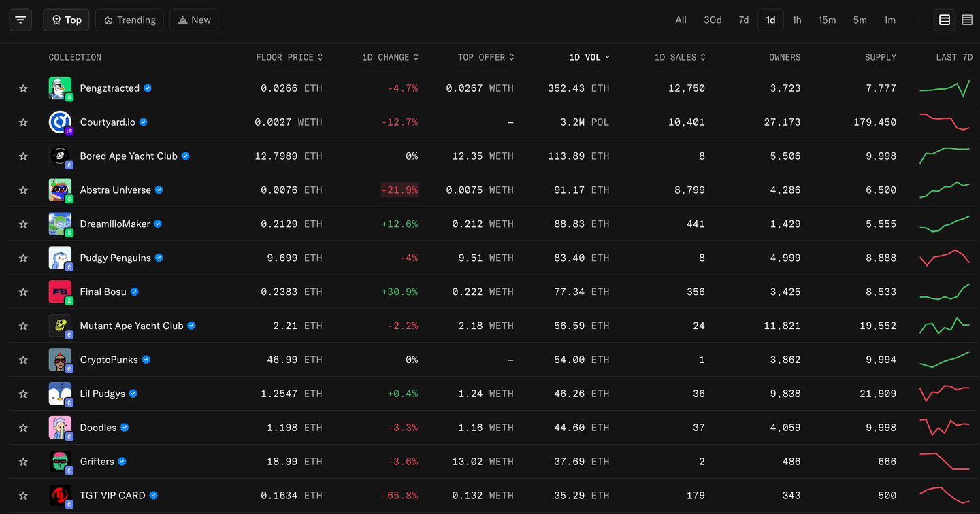This screenshot has height=514, width=980.
Task: Switch to compact table view icon
Action: coord(967,20)
